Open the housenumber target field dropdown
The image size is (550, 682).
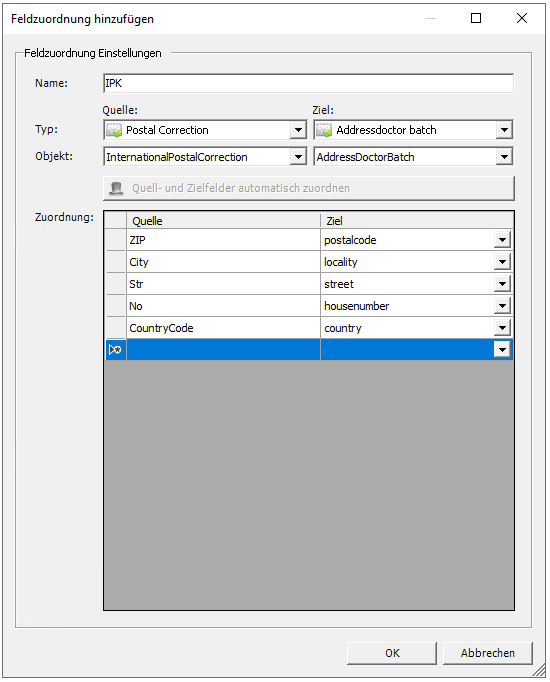pyautogui.click(x=502, y=306)
